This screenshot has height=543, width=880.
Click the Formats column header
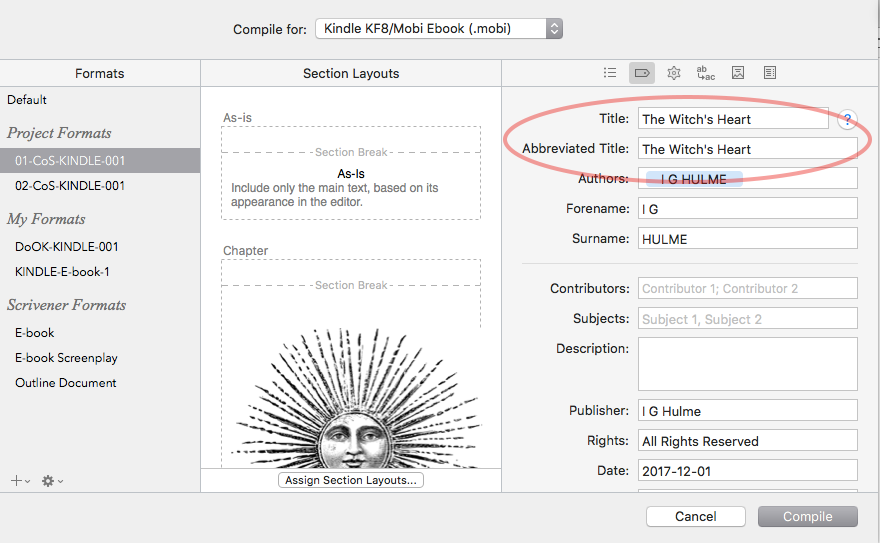pos(100,73)
